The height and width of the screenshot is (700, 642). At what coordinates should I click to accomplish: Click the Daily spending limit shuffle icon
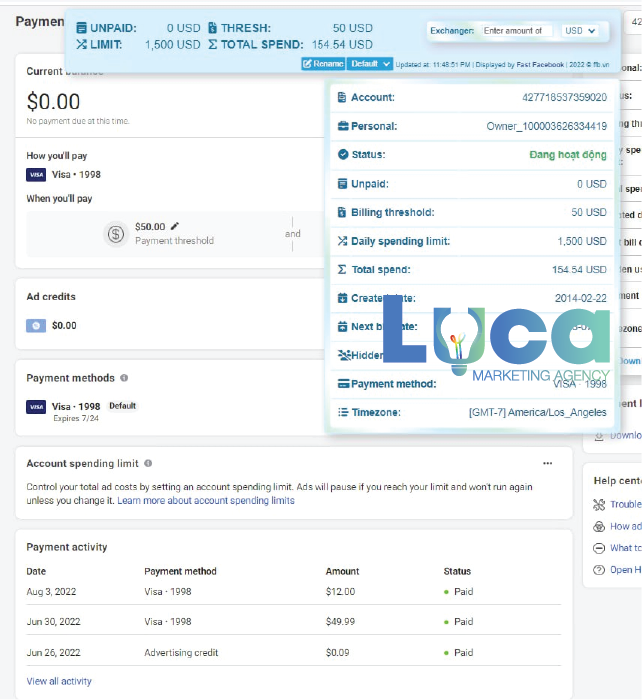point(342,241)
